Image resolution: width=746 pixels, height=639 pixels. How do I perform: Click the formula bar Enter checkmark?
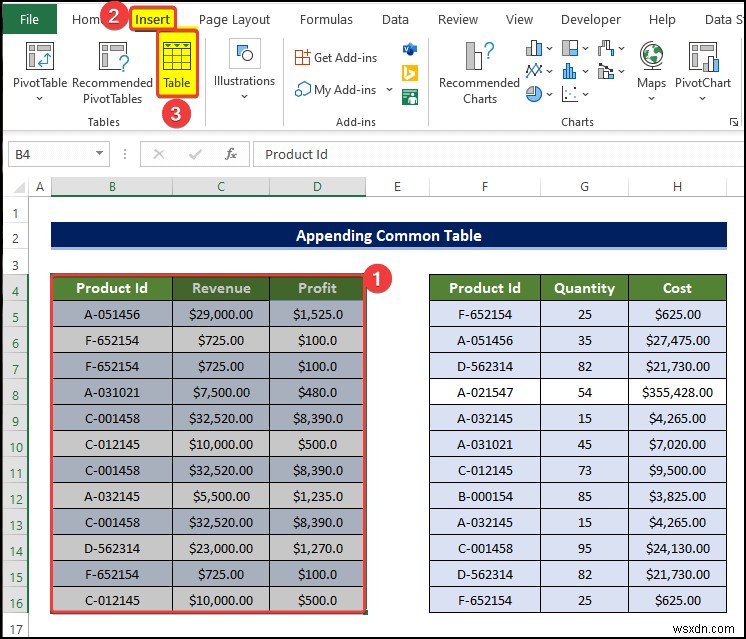pos(195,154)
